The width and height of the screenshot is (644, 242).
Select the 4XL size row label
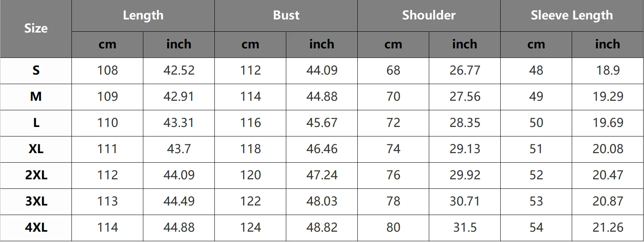point(36,228)
